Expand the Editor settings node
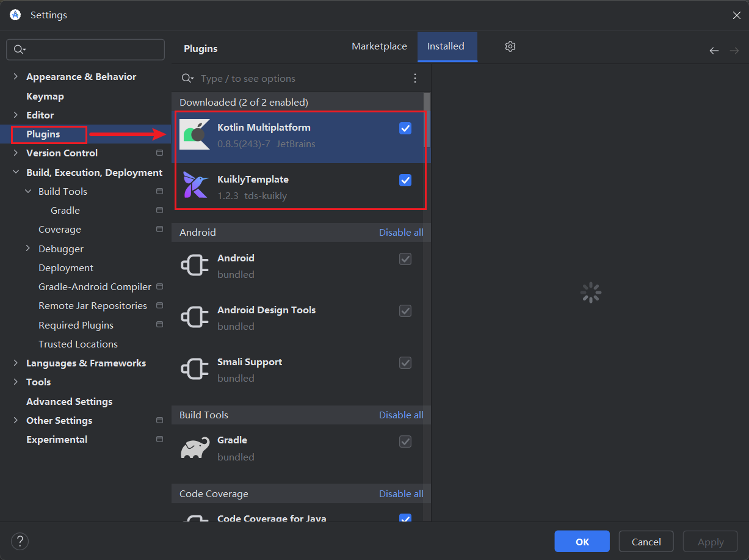Viewport: 749px width, 560px height. [16, 115]
